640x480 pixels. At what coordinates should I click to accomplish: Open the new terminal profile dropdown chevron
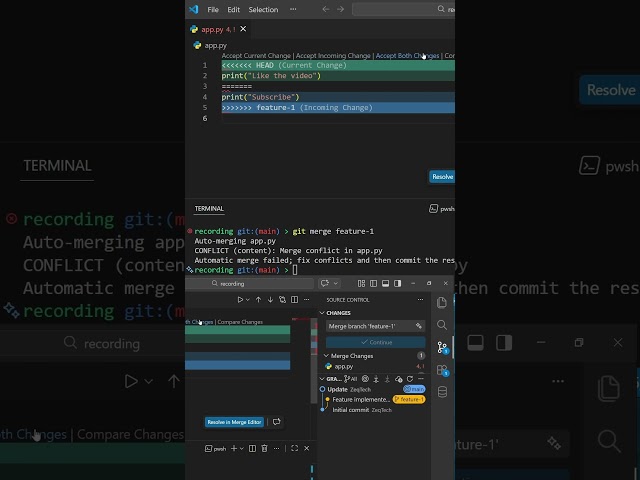point(242,449)
